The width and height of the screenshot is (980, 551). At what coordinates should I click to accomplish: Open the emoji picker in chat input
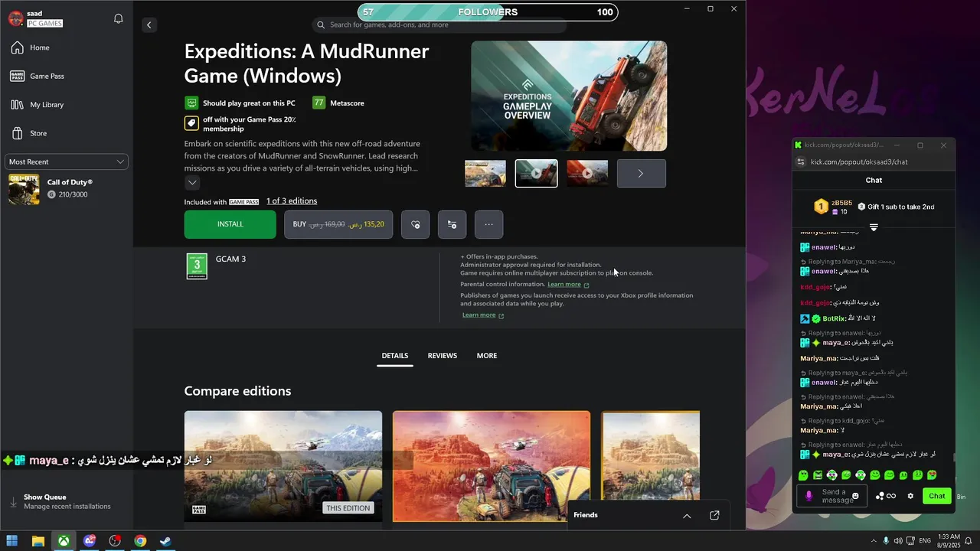pyautogui.click(x=855, y=496)
